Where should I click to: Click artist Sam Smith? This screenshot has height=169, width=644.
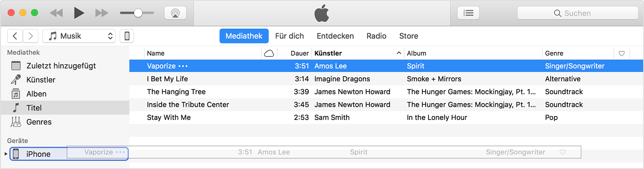(332, 117)
